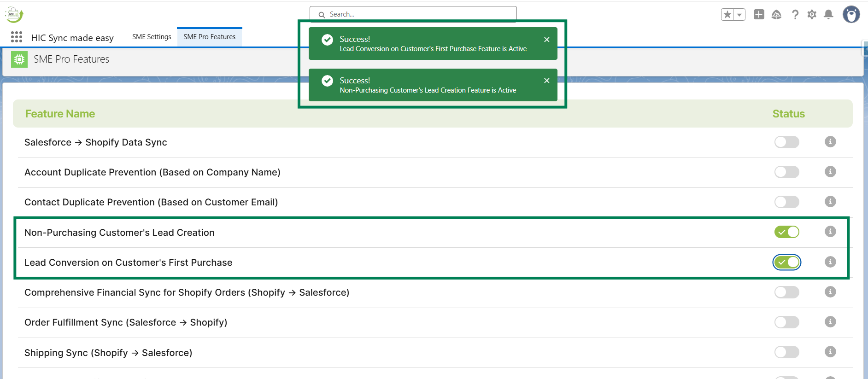Show info for Salesforce → Shopify Data Sync
Screen dimensions: 868x379
click(x=830, y=142)
